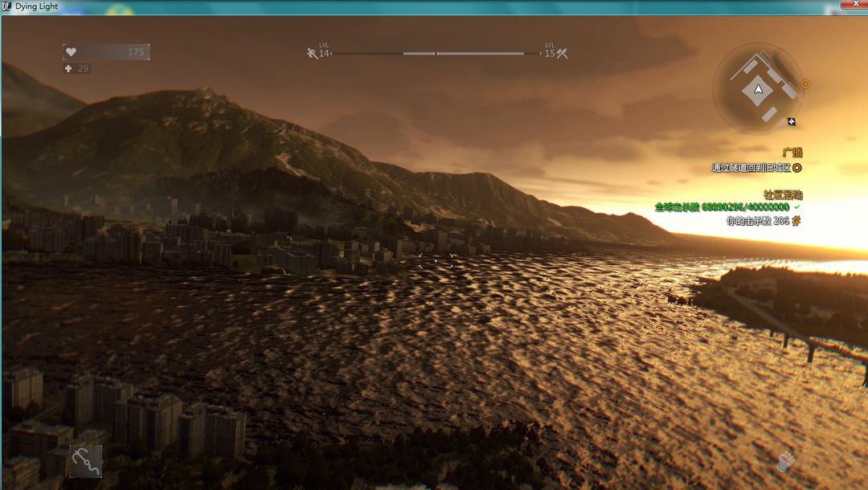The image size is (868, 490).
Task: Click the 你的击杀数 206 text
Action: [x=758, y=221]
